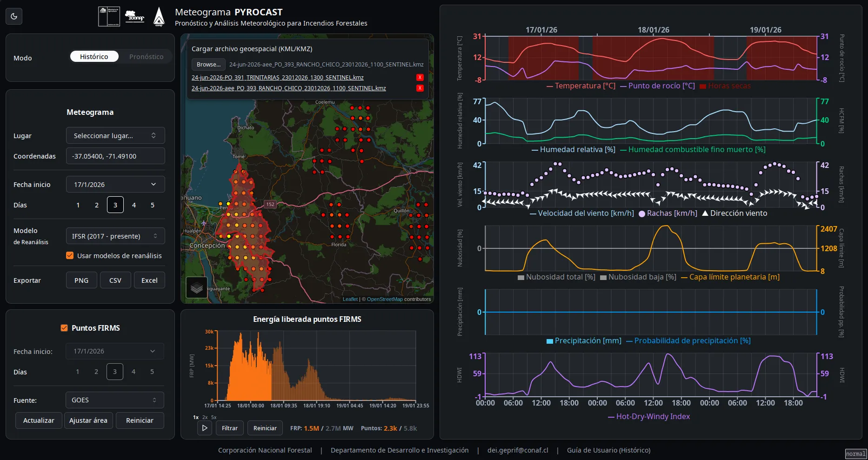
Task: Switch mode to Histórico
Action: [x=94, y=57]
